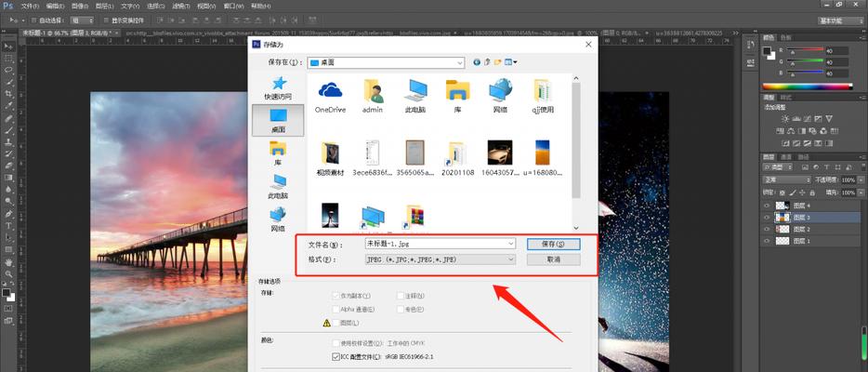Select 桌面 (Desktop) in save dialog sidebar
This screenshot has width=868, height=372.
coord(278,120)
